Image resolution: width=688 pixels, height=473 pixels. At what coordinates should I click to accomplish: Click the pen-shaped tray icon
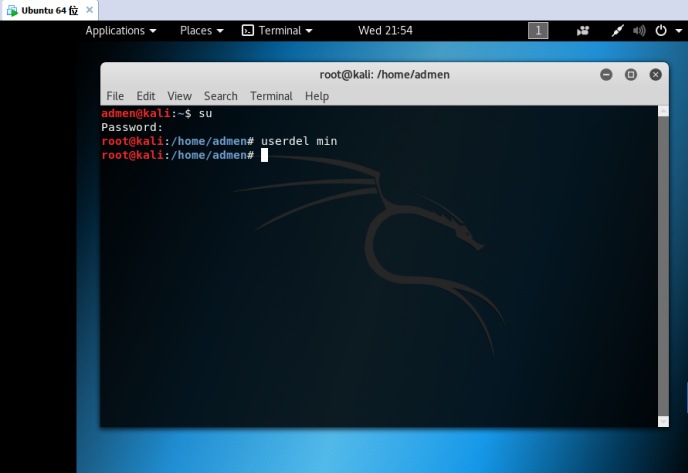pos(617,31)
